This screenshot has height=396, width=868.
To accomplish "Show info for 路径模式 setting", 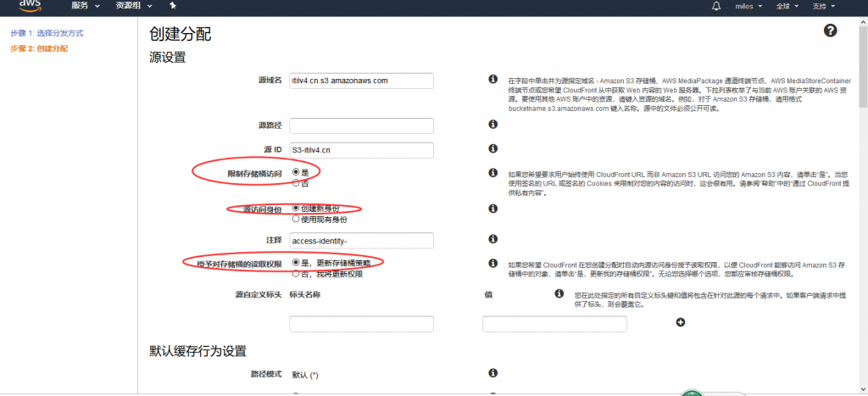I will coord(492,373).
